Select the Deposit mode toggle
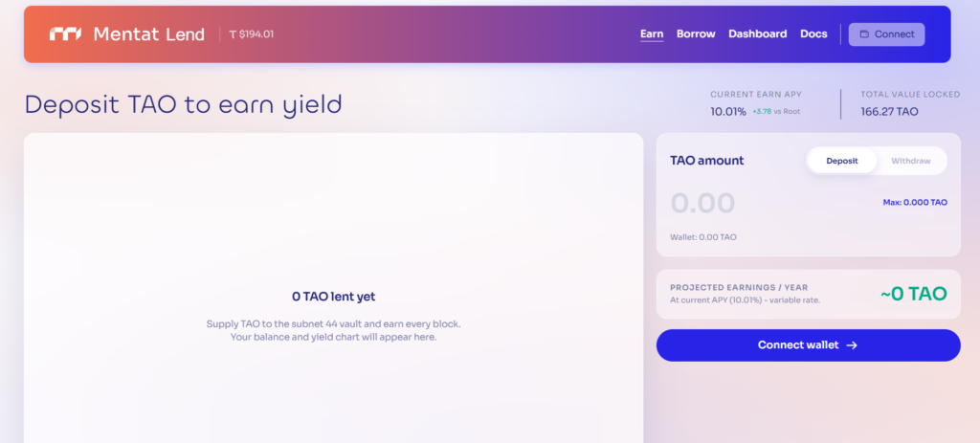This screenshot has width=980, height=443. tap(841, 161)
